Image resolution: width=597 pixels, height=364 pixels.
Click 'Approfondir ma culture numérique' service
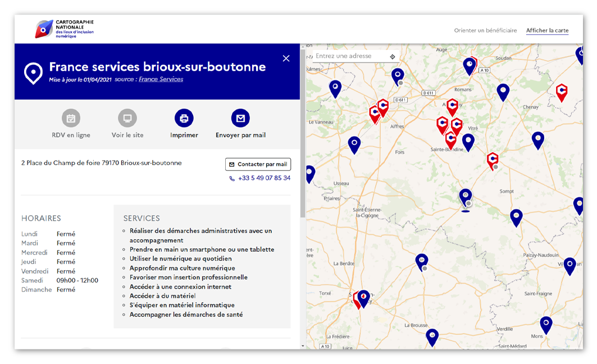tap(183, 268)
